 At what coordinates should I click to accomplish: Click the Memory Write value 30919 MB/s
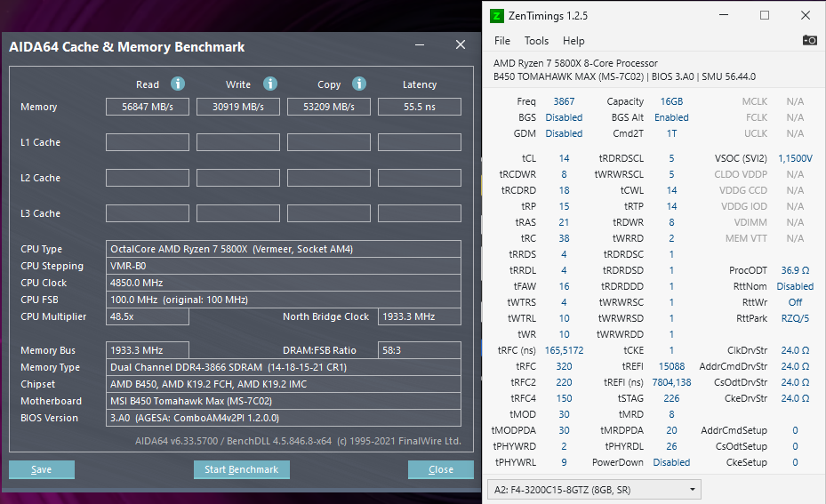(x=238, y=107)
